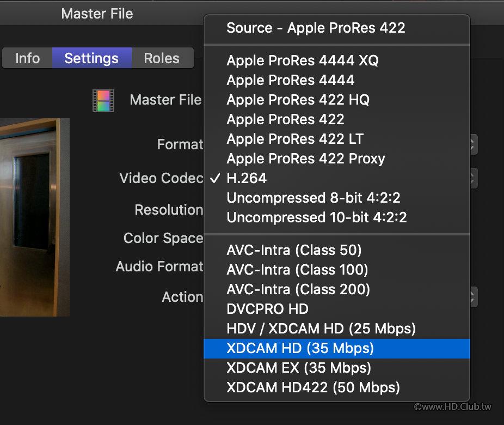Click the Master File filmstrip icon
The image size is (504, 425).
tap(103, 101)
